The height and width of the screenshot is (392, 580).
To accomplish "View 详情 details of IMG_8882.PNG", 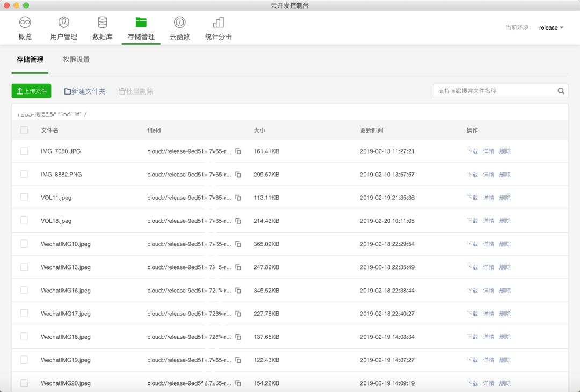I will pyautogui.click(x=488, y=175).
